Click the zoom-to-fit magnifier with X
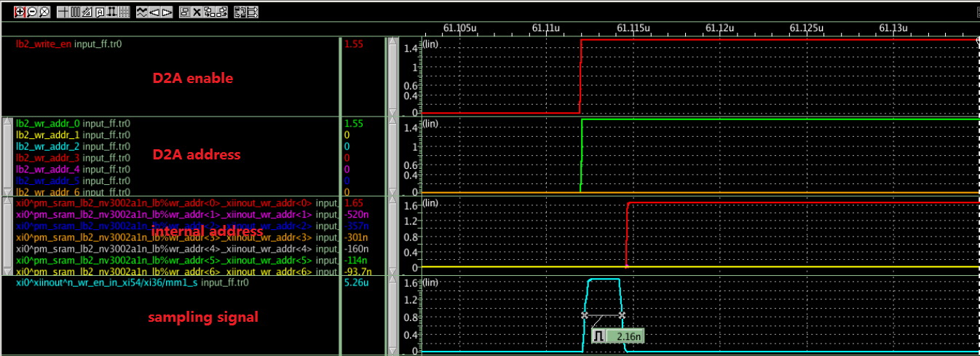Viewport: 980px width, 356px height. coord(44,12)
